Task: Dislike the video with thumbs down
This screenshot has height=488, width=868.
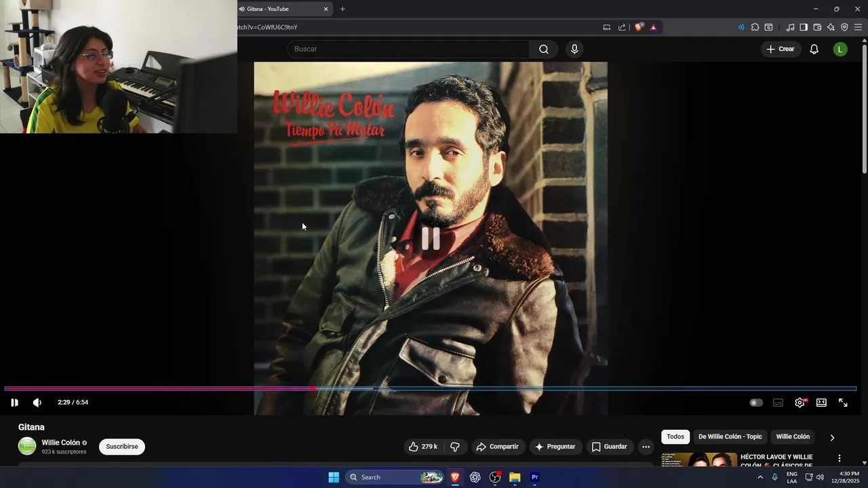Action: 455,447
